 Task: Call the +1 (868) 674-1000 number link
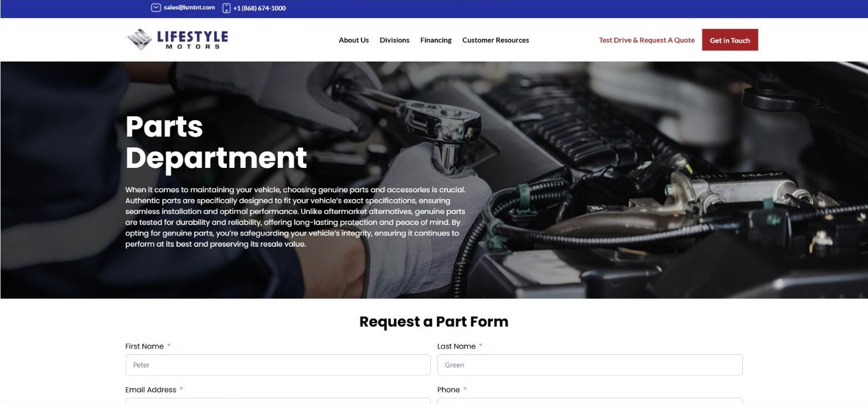pyautogui.click(x=260, y=8)
